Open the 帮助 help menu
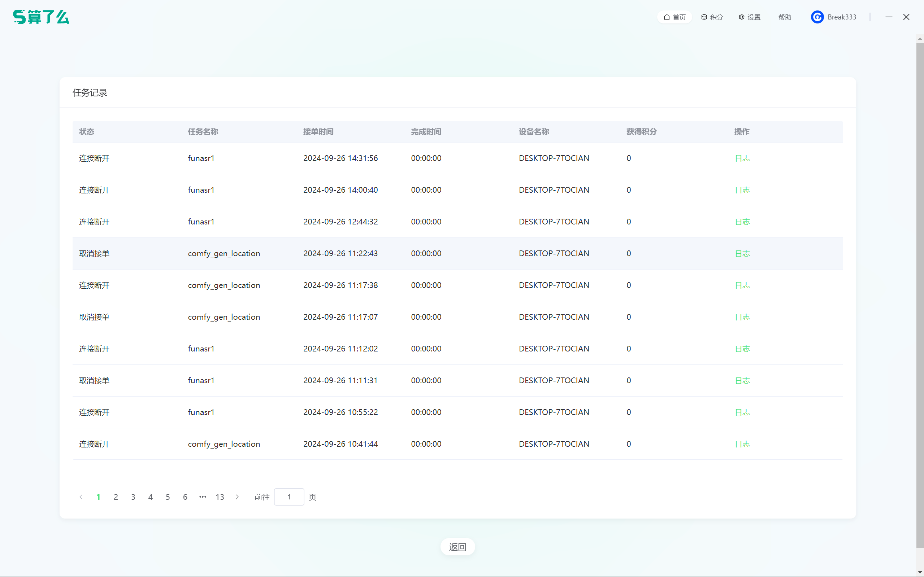This screenshot has height=577, width=924. 785,17
